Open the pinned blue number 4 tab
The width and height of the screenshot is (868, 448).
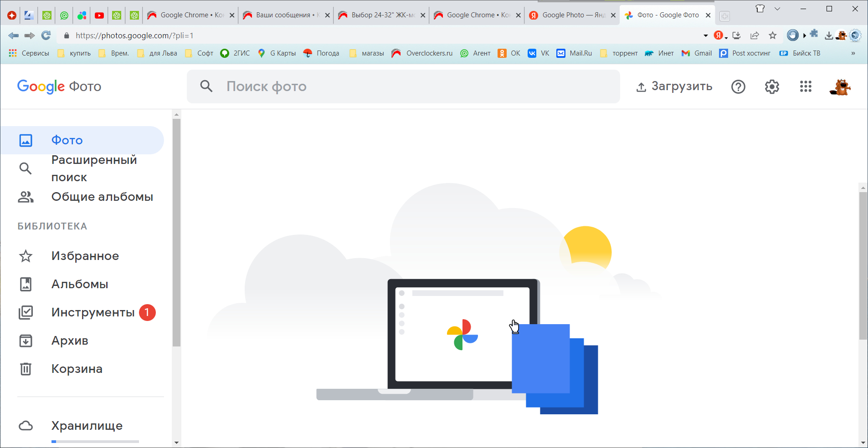[x=29, y=15]
